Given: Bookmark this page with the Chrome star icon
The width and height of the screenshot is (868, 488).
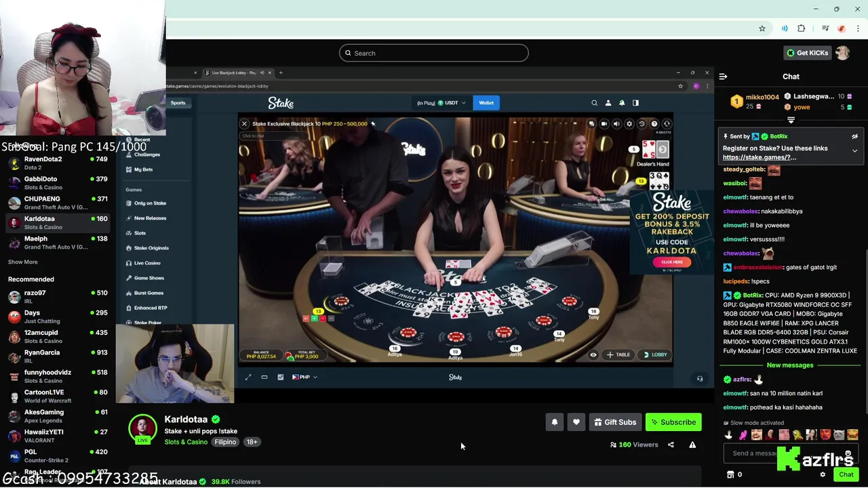Looking at the screenshot, I should click(x=762, y=28).
